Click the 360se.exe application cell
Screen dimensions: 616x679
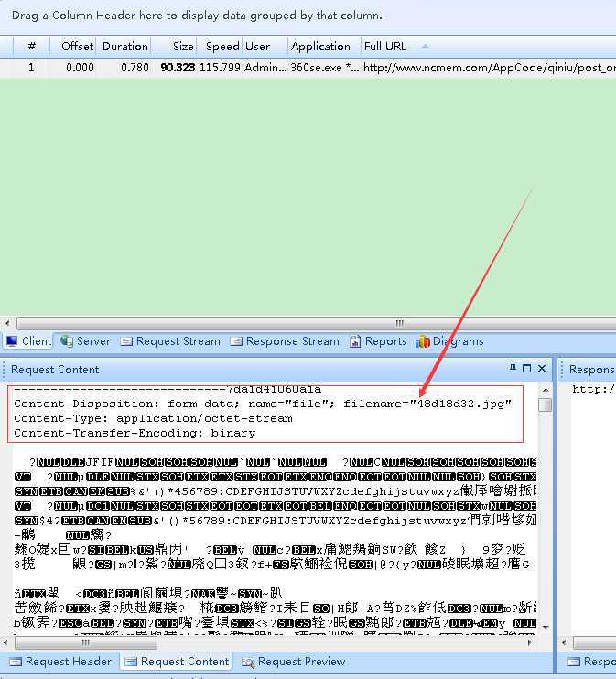(x=324, y=68)
